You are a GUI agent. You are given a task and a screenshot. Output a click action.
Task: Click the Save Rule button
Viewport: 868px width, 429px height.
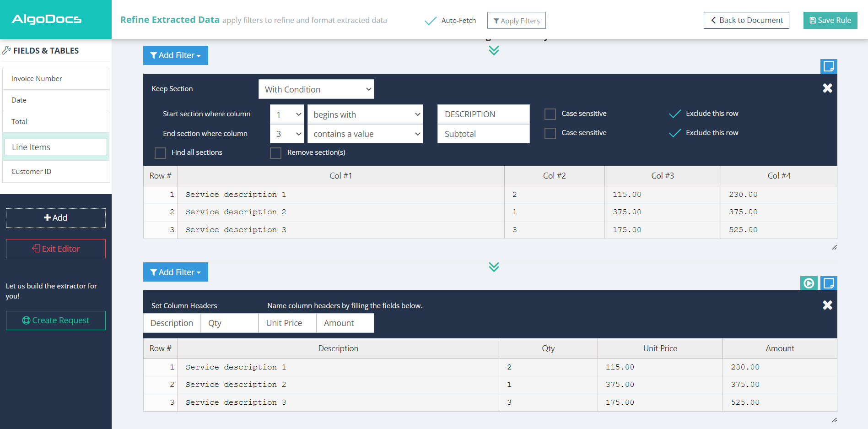[830, 20]
